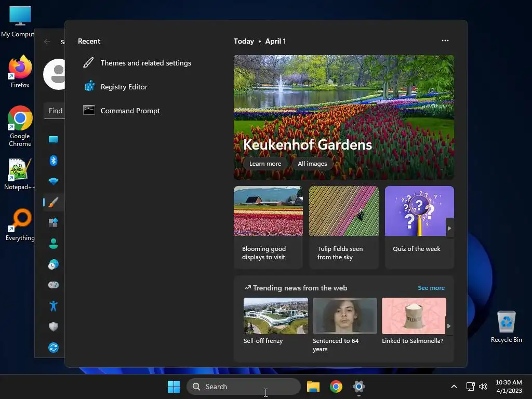Click Learn more on Keukenhof Gardens
This screenshot has width=532, height=399.
point(265,164)
